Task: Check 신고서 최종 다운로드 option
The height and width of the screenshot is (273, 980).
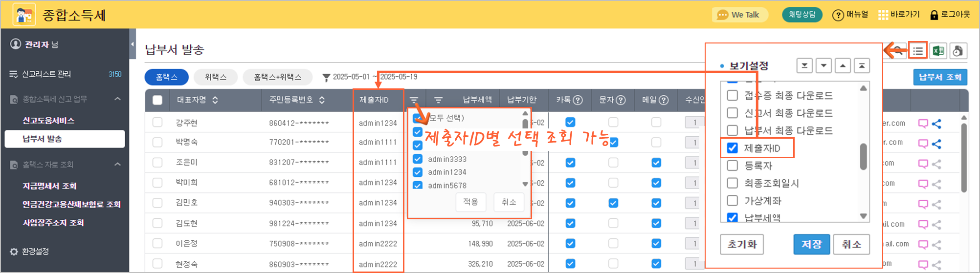Action: click(x=732, y=113)
